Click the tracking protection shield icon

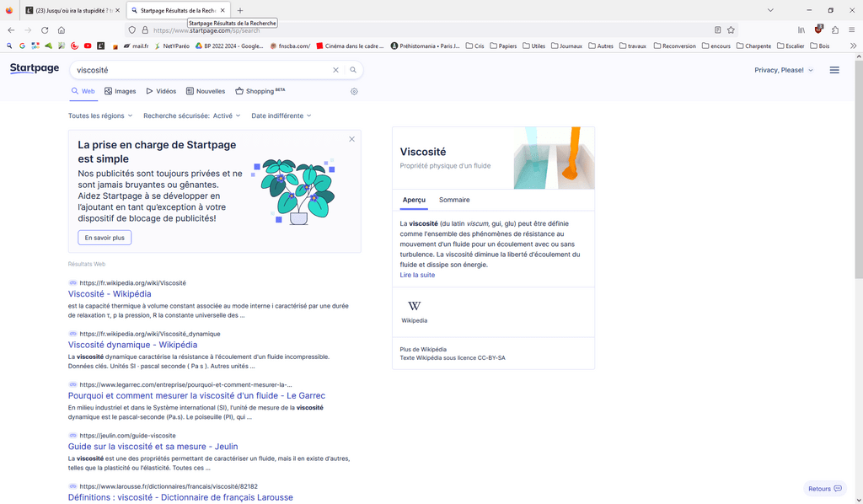click(x=132, y=30)
